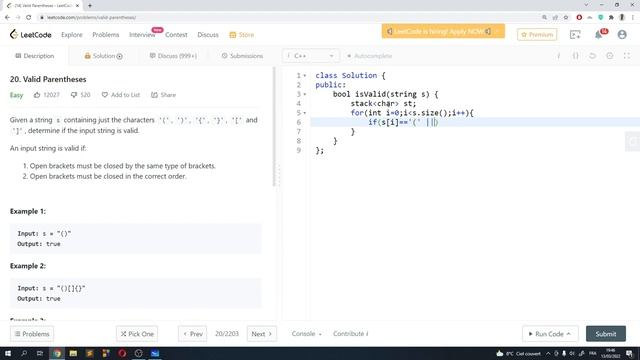
Task: Toggle the Autocomplete option
Action: click(x=369, y=56)
